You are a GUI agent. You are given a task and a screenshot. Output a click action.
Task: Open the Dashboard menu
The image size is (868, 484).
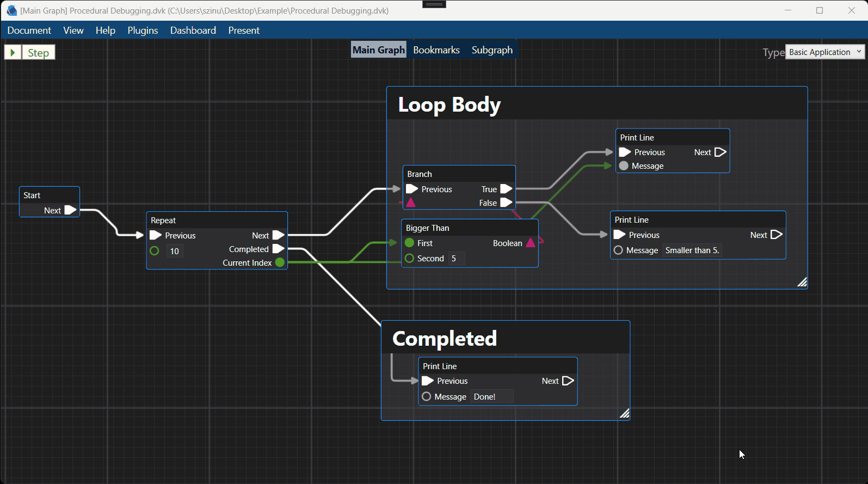(193, 30)
